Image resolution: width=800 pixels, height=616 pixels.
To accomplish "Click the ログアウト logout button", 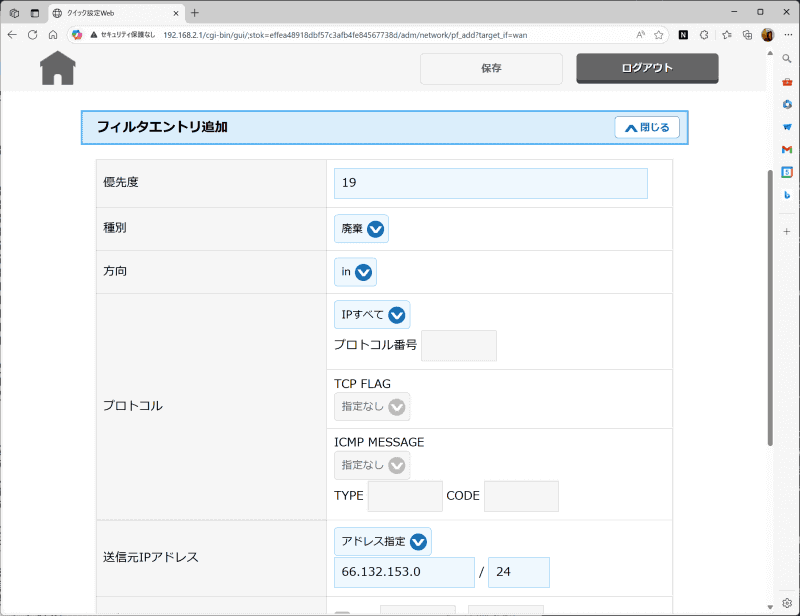I will [x=645, y=68].
